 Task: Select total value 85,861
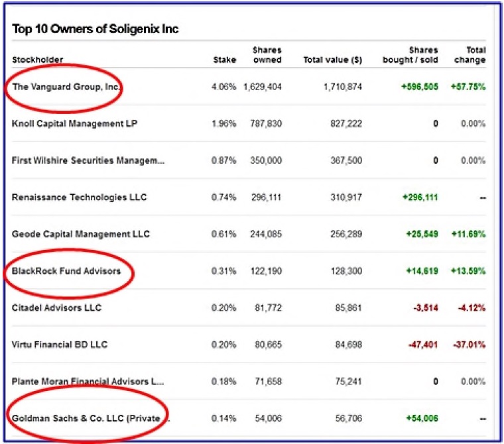(348, 307)
